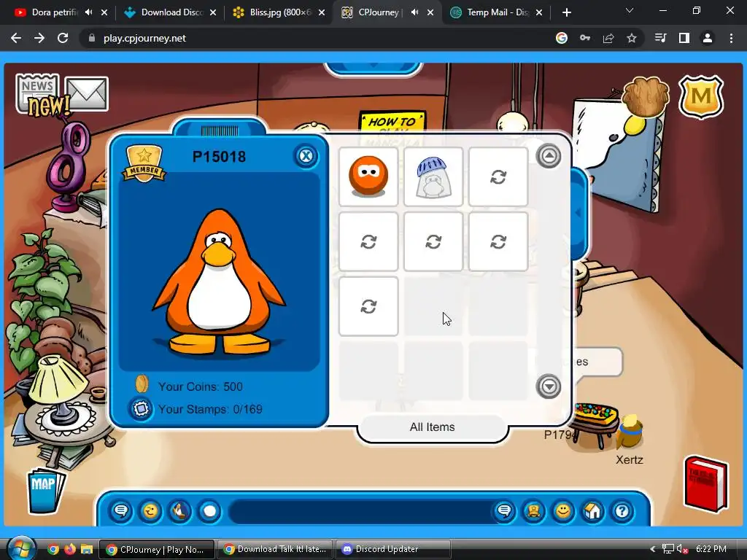
Task: Open the actions penguin icon on the toolbar
Action: tap(180, 511)
